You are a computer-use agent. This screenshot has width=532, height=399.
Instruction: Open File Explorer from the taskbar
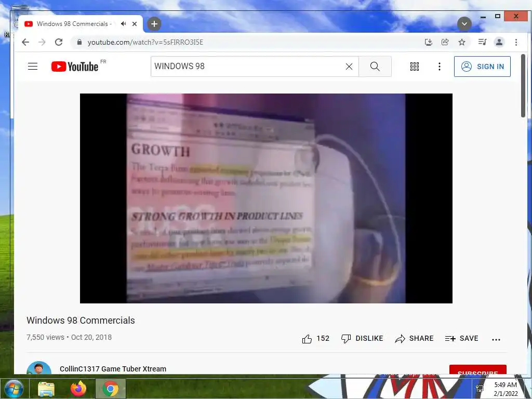coord(46,389)
